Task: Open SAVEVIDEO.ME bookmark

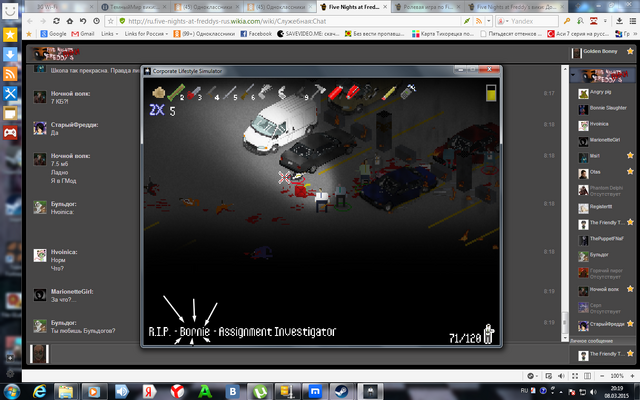Action: tap(308, 34)
